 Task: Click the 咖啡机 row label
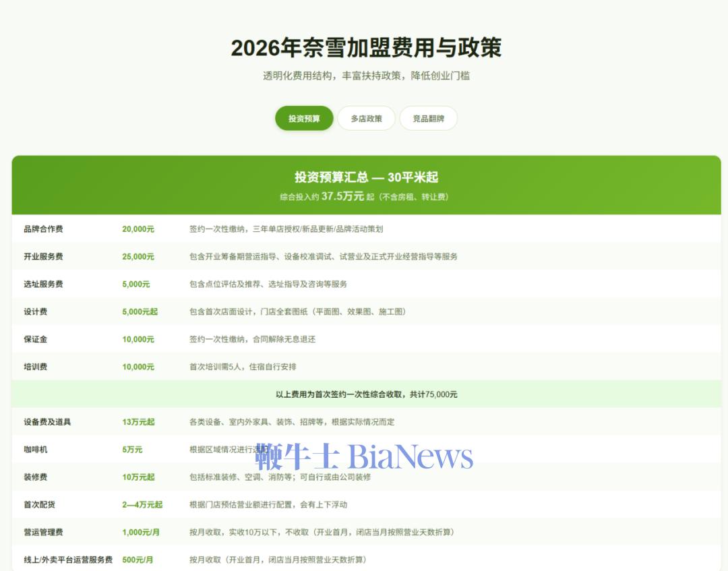tap(35, 450)
